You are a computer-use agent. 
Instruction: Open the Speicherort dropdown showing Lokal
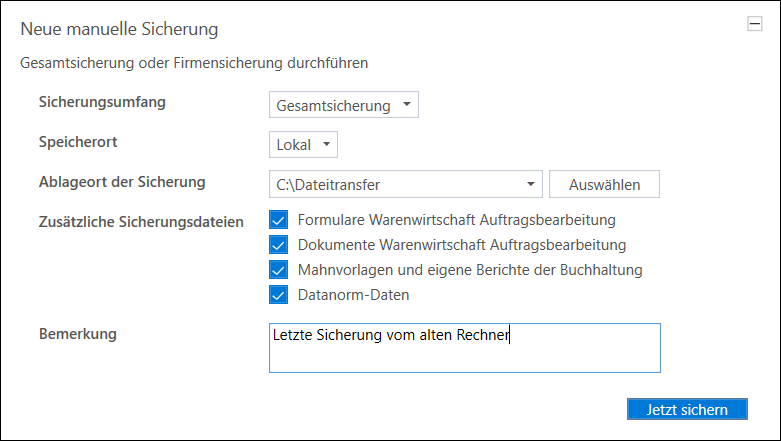(303, 145)
